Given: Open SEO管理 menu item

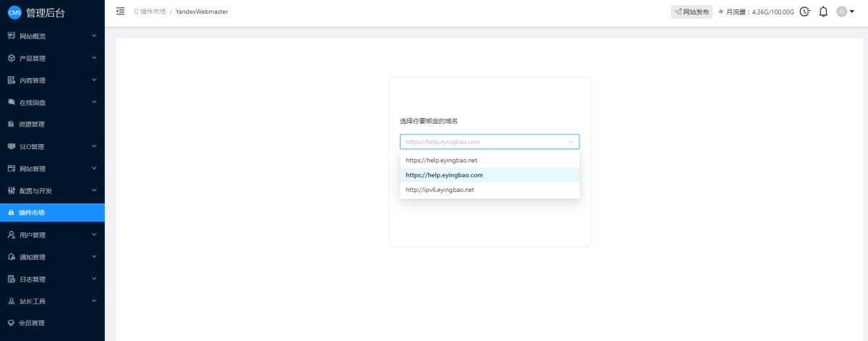Looking at the screenshot, I should [52, 146].
